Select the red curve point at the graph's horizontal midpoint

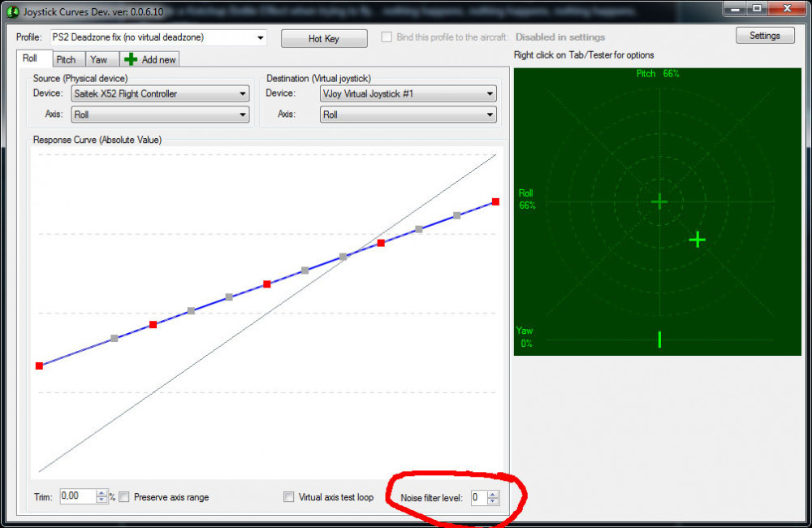[266, 284]
